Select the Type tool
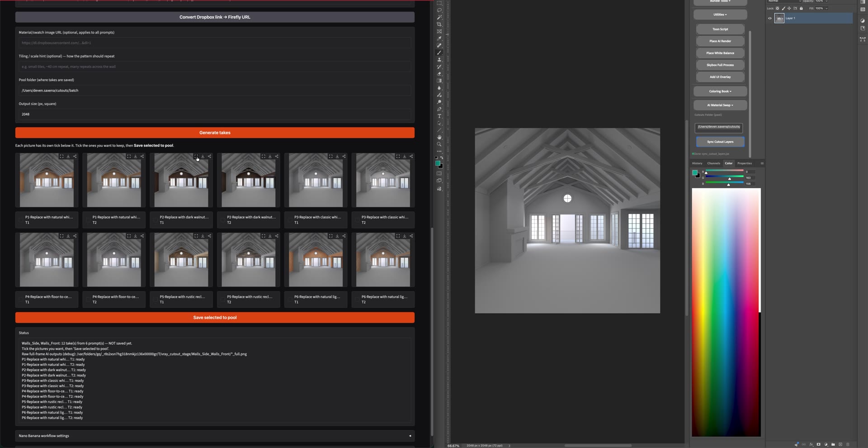This screenshot has width=868, height=448. (x=439, y=116)
